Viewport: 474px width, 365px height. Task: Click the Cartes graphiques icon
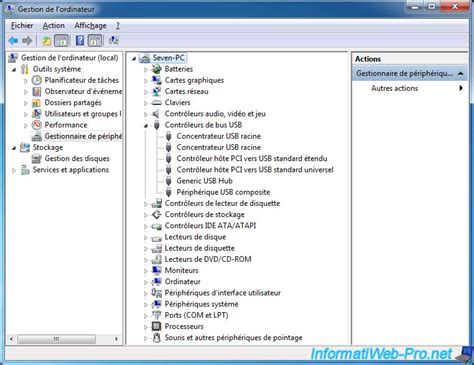click(156, 80)
